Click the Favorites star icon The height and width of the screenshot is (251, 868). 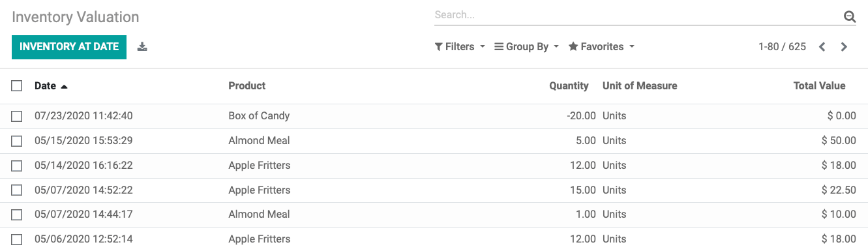coord(573,47)
